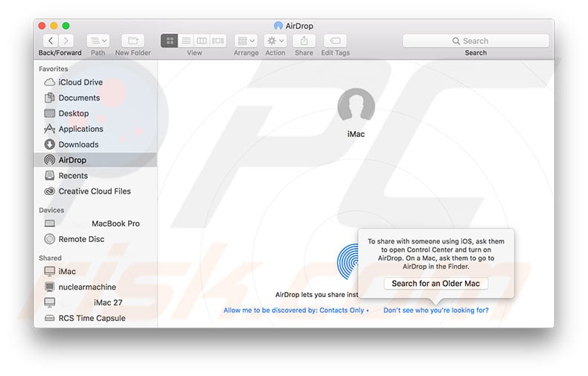Zoom window with green button
This screenshot has width=588, height=376.
tap(66, 25)
